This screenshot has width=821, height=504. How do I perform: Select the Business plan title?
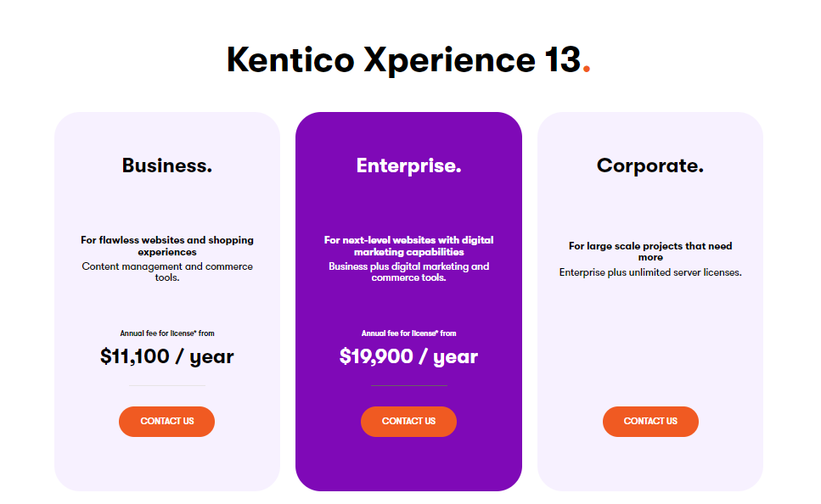click(166, 165)
